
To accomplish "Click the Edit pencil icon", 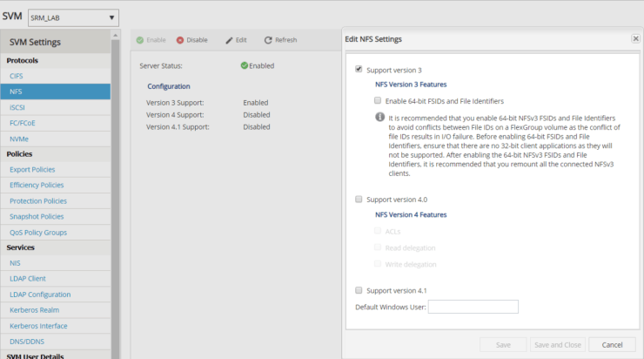I will [x=229, y=40].
